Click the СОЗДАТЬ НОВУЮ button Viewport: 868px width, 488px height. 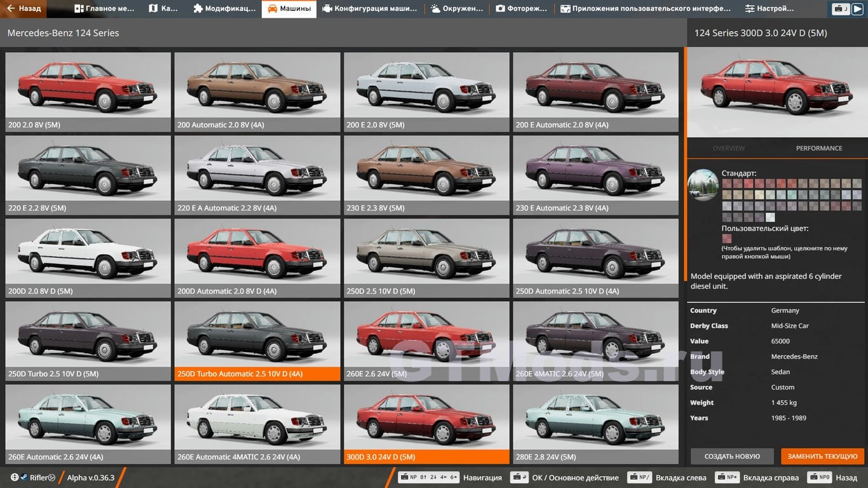tap(732, 456)
